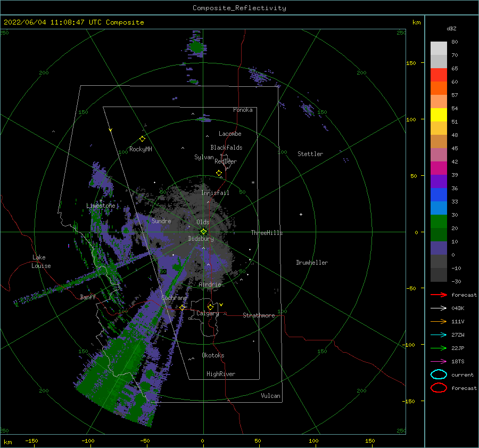Click the red forecast arrow in legend
479x448 pixels.
(x=439, y=295)
